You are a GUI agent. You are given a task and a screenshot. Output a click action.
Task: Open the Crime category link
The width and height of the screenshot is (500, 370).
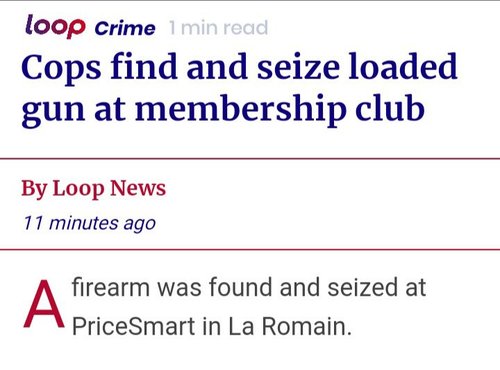pos(125,28)
